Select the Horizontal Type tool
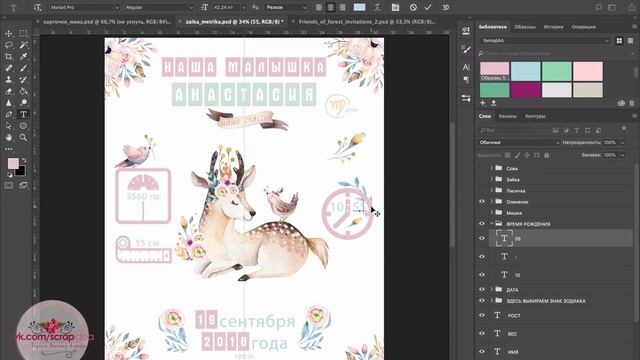Screen dimensions: 640x360 [24, 114]
